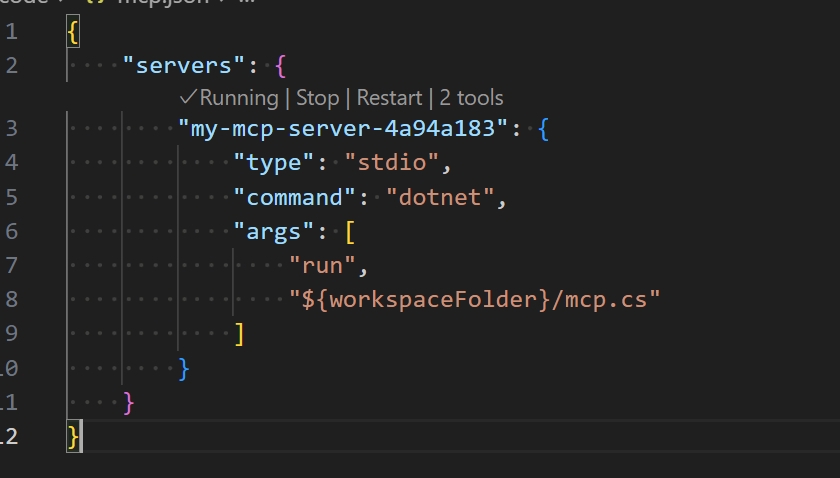Click the pink closing brace on line 11
This screenshot has height=478, width=840.
click(x=128, y=402)
